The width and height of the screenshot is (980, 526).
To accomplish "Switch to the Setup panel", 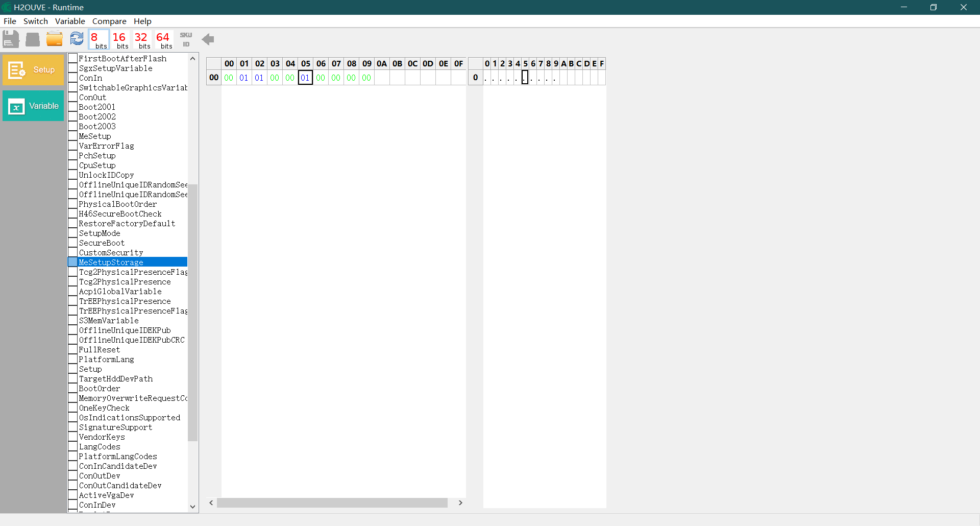I will [33, 70].
